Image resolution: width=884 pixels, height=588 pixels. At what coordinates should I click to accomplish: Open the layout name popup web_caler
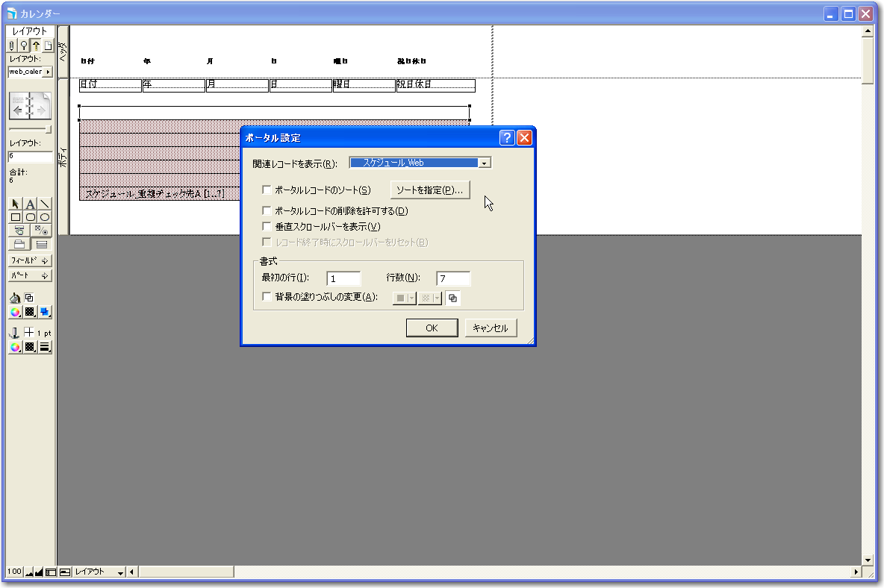tap(30, 72)
